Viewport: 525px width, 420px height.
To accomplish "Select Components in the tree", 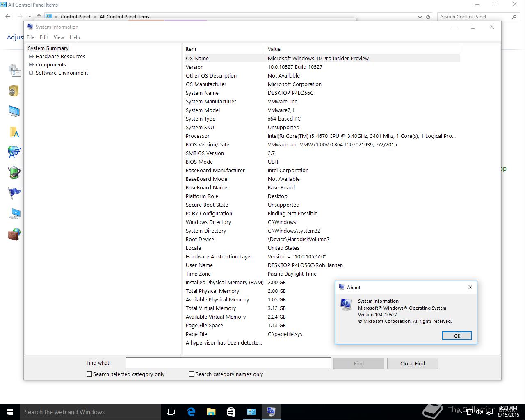I will (51, 65).
